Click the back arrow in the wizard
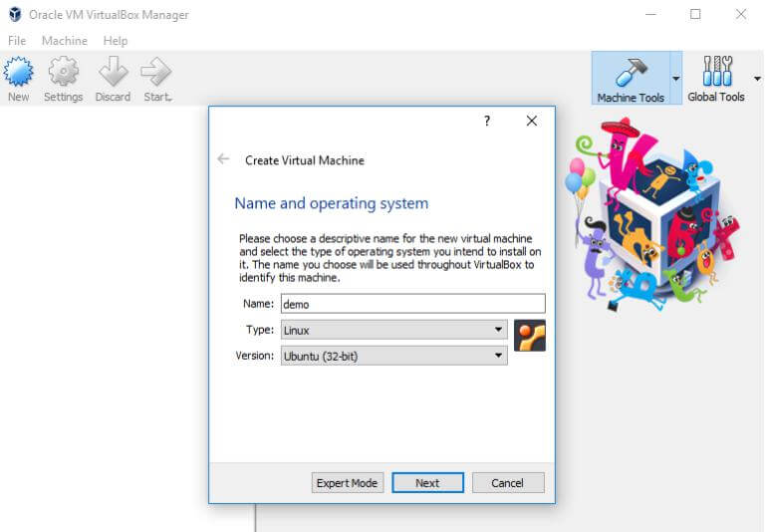 pos(223,159)
